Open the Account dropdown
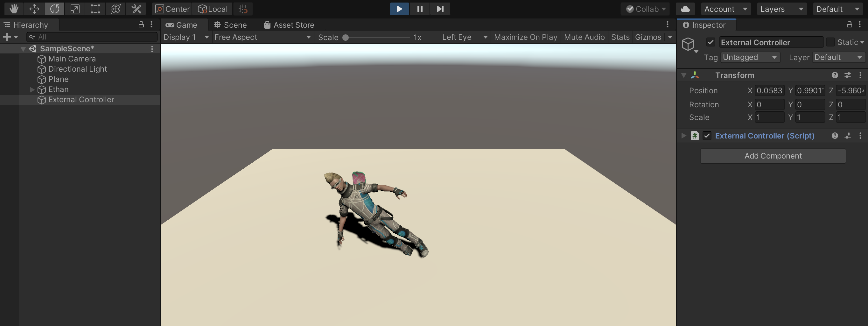Viewport: 868px width, 326px height. (x=726, y=9)
